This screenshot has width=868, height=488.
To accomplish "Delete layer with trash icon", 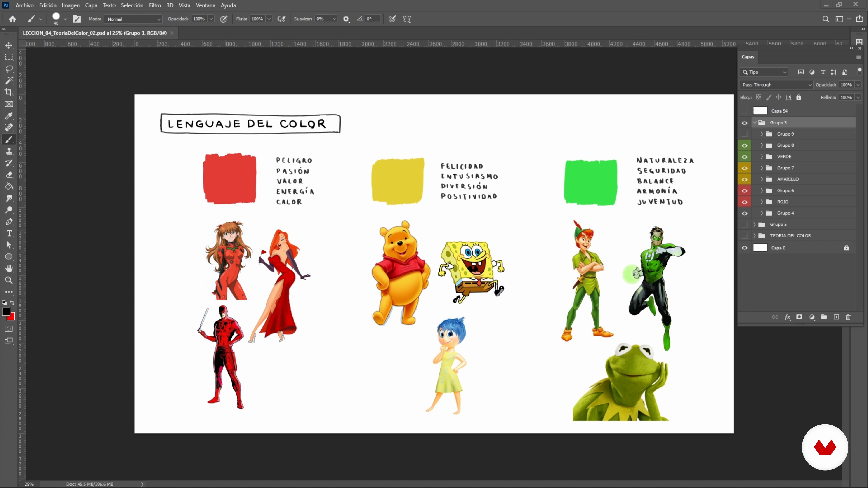I will 848,317.
